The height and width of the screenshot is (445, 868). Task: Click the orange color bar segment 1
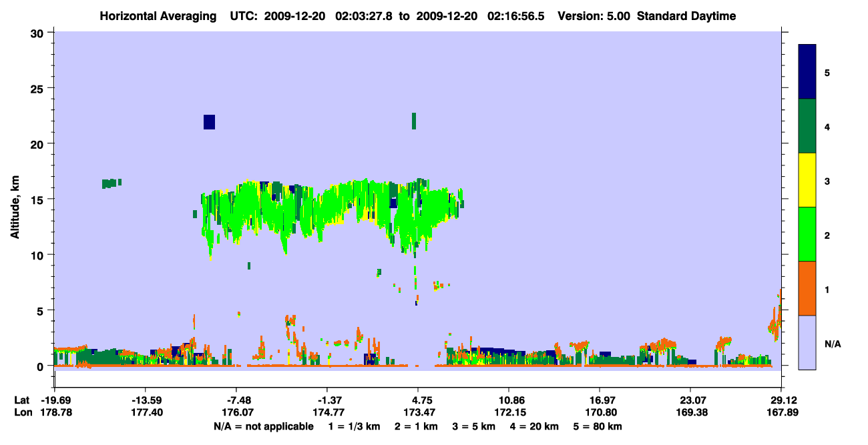(x=807, y=288)
